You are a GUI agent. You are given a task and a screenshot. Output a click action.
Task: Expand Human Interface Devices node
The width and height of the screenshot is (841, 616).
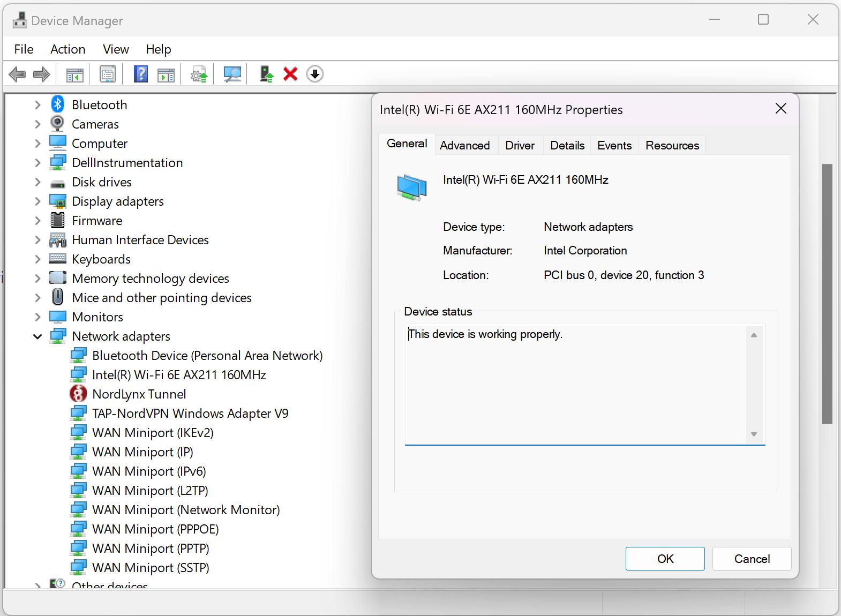[37, 240]
